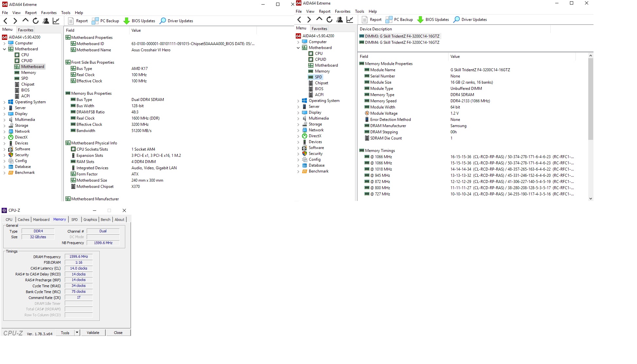The image size is (637, 364).
Task: Click the Close button in CPU-Z
Action: [118, 333]
